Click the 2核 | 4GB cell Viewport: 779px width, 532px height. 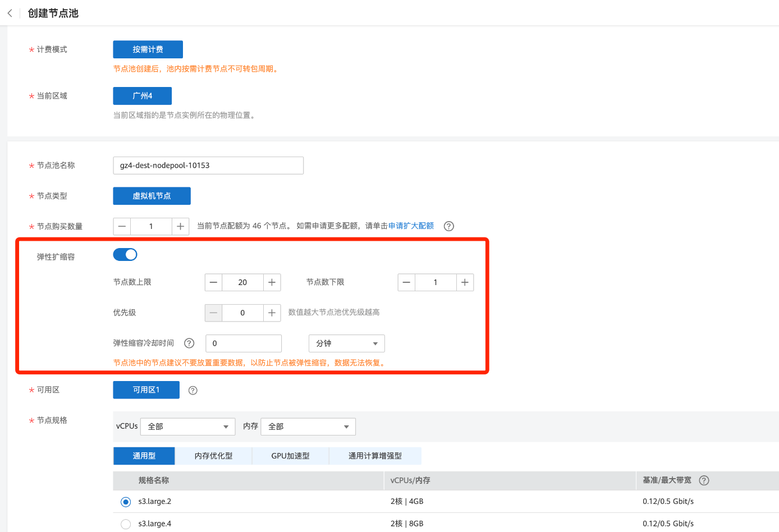pyautogui.click(x=407, y=502)
